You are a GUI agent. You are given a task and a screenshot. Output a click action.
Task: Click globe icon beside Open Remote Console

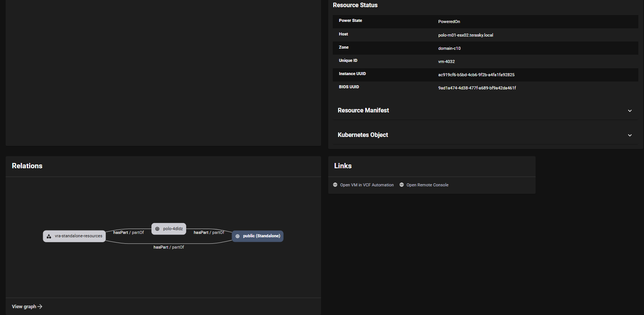tap(402, 185)
